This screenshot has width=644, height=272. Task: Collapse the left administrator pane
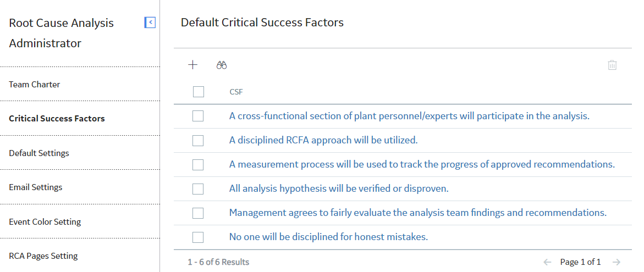click(x=150, y=22)
